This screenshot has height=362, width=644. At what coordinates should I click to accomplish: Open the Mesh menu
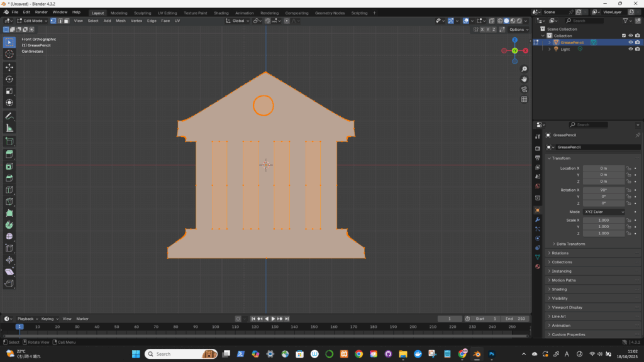(x=121, y=21)
